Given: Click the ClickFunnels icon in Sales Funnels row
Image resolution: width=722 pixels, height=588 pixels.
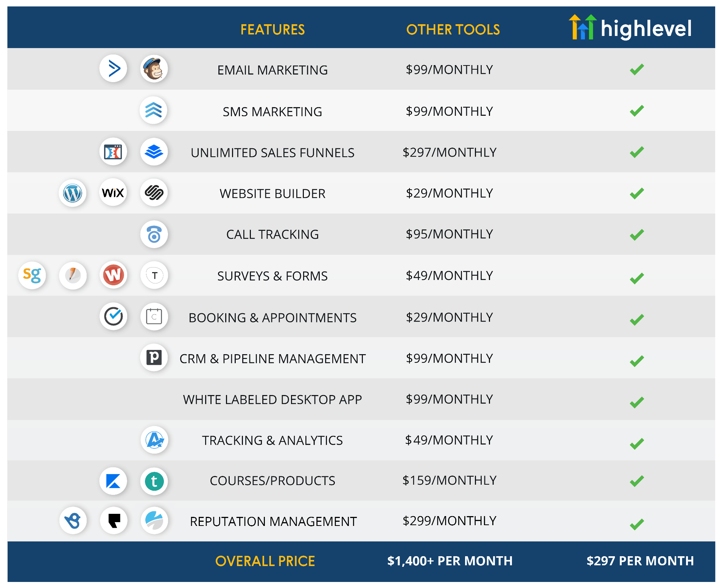Looking at the screenshot, I should tap(113, 152).
